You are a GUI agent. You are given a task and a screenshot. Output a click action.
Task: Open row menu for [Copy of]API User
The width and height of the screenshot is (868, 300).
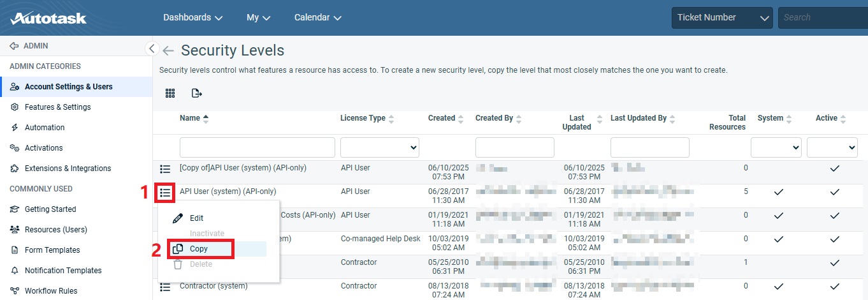[x=165, y=169]
